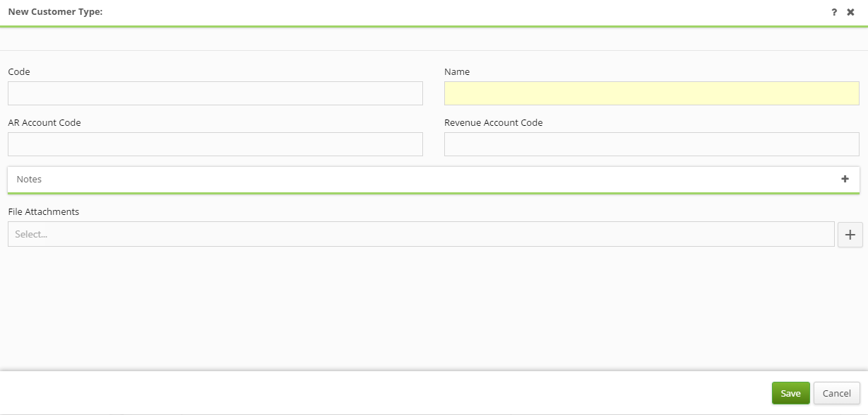Open help via the question mark icon

(834, 12)
